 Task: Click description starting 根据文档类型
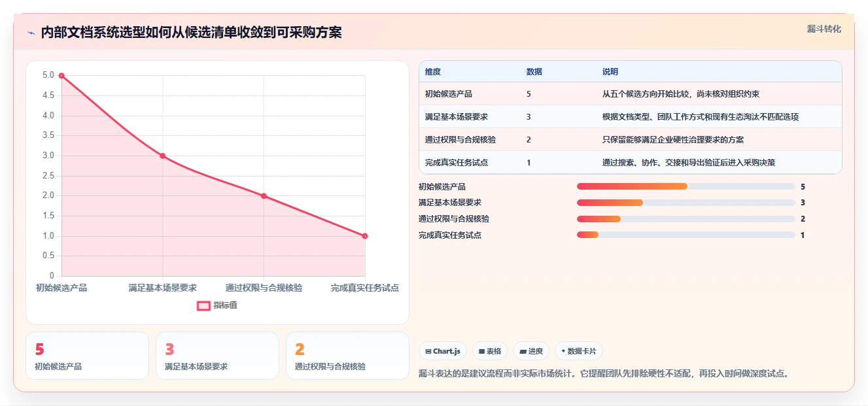701,117
